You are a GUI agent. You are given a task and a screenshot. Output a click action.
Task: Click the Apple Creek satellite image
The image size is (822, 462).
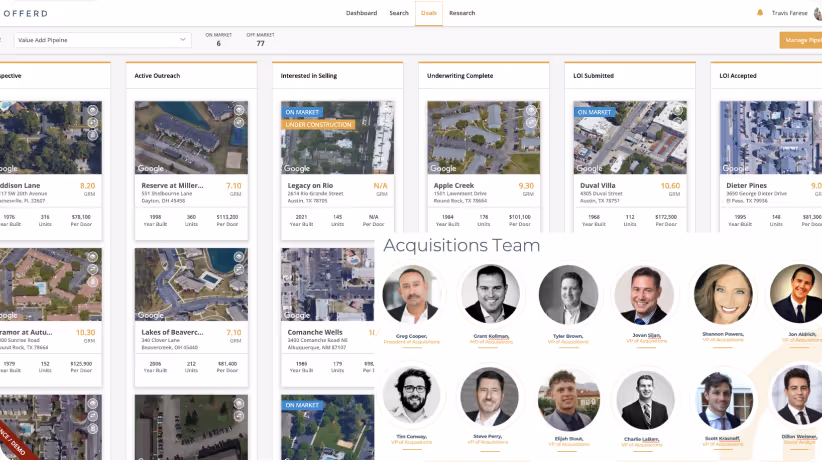(483, 137)
